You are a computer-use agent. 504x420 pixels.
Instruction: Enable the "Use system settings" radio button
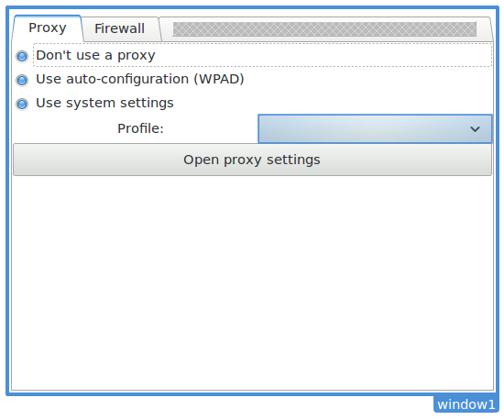click(94, 104)
